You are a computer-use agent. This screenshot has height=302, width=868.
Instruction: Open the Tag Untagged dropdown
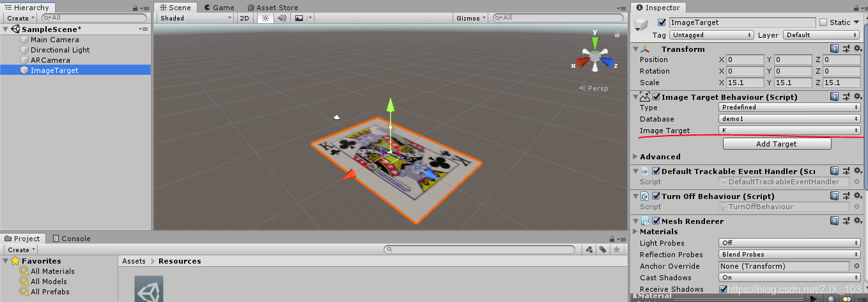click(x=711, y=35)
